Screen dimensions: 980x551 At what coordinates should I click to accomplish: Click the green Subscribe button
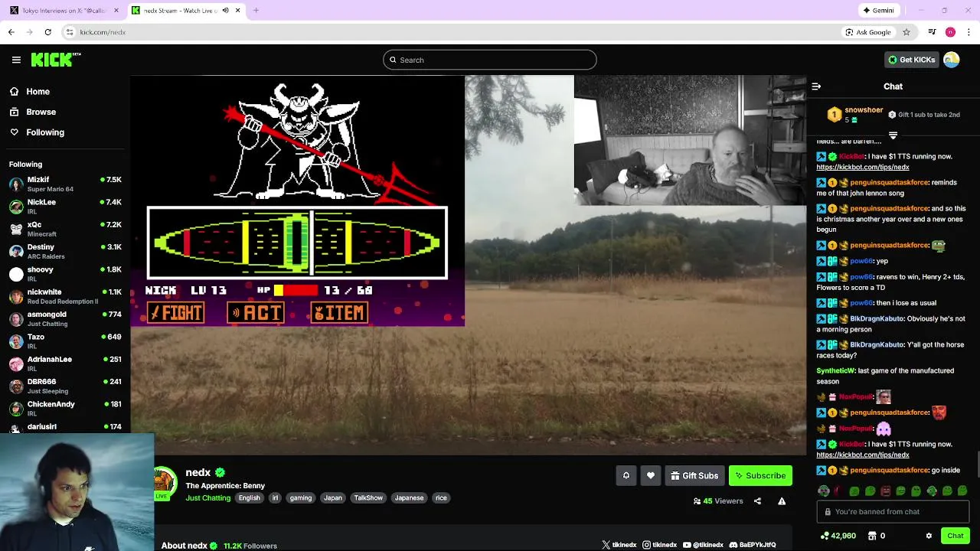pyautogui.click(x=760, y=475)
